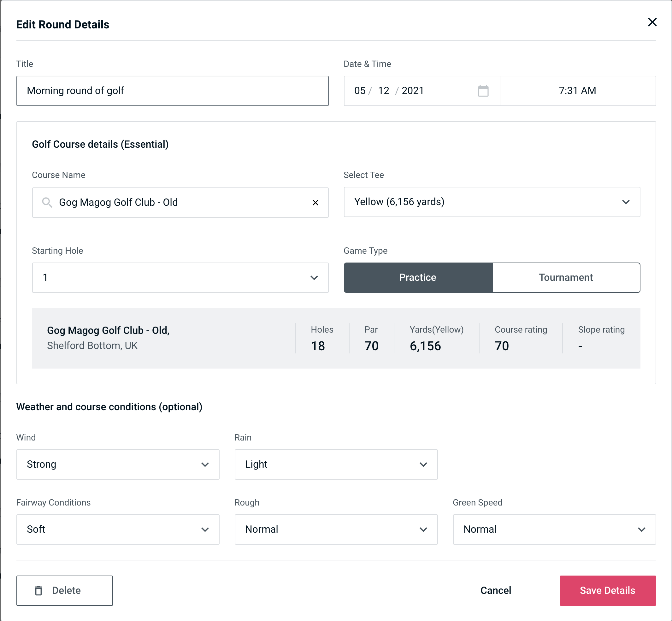Click the Wind dropdown expand arrow
672x621 pixels.
coord(206,465)
